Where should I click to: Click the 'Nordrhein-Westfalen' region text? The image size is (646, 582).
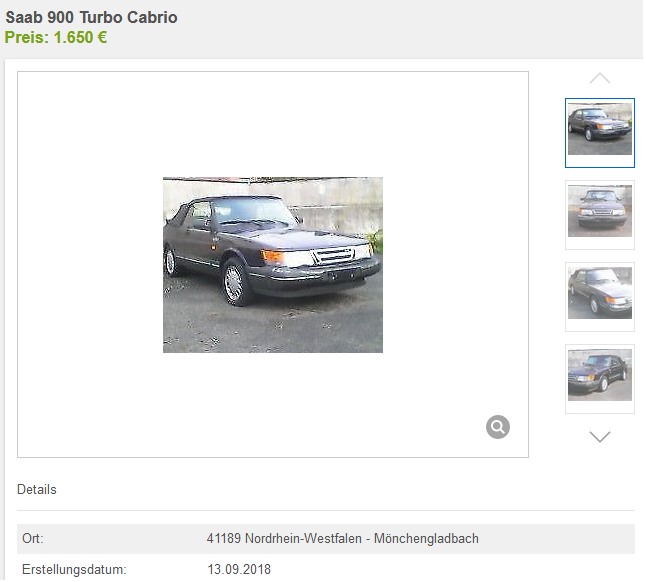pyautogui.click(x=303, y=538)
